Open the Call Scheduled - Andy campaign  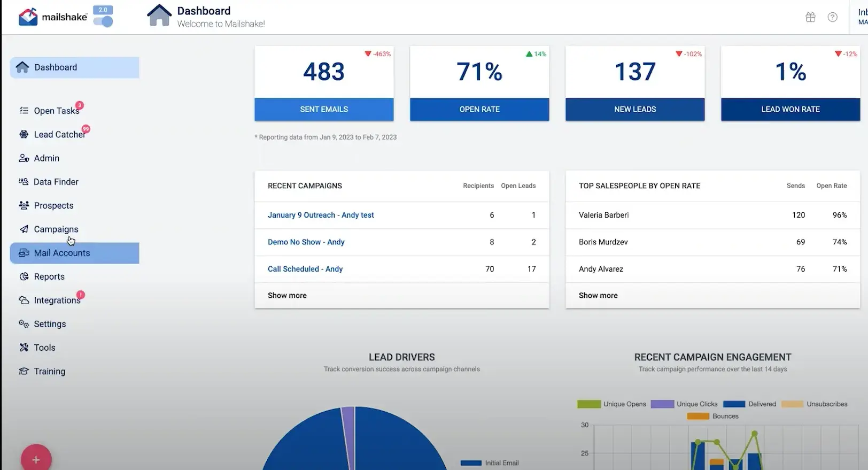pos(305,269)
